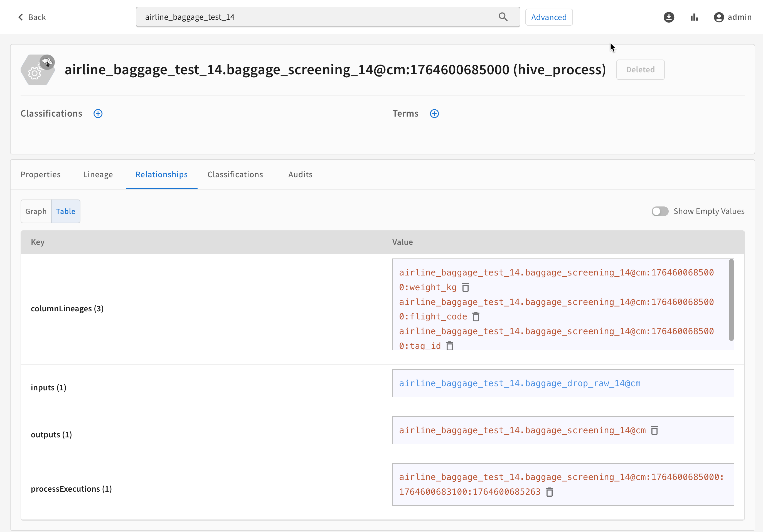763x532 pixels.
Task: Remove the processExecutions relationship via trash icon
Action: [549, 492]
